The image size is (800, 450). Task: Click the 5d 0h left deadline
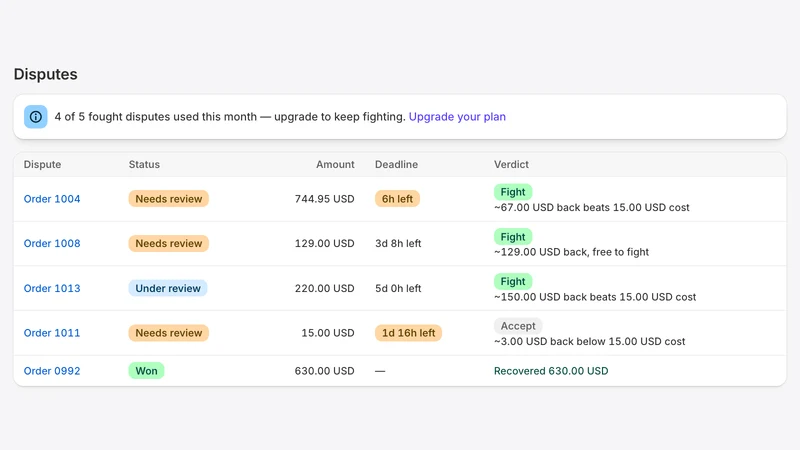(398, 288)
